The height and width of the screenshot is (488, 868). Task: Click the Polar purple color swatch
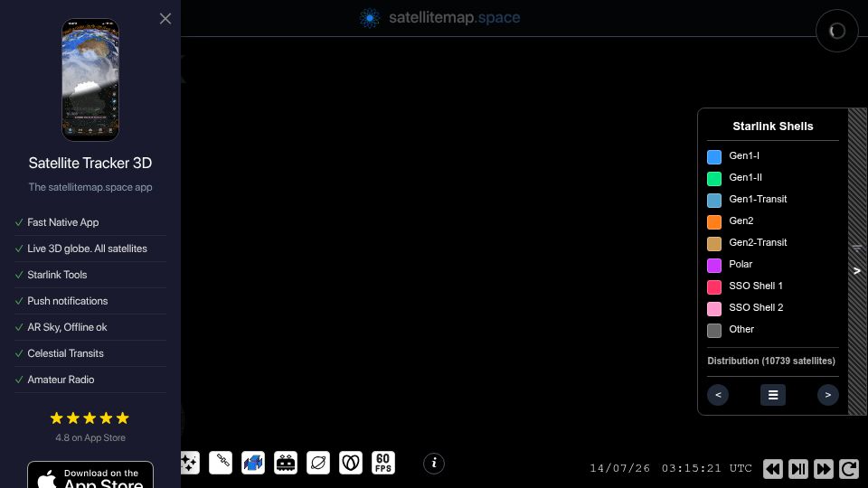pos(714,266)
